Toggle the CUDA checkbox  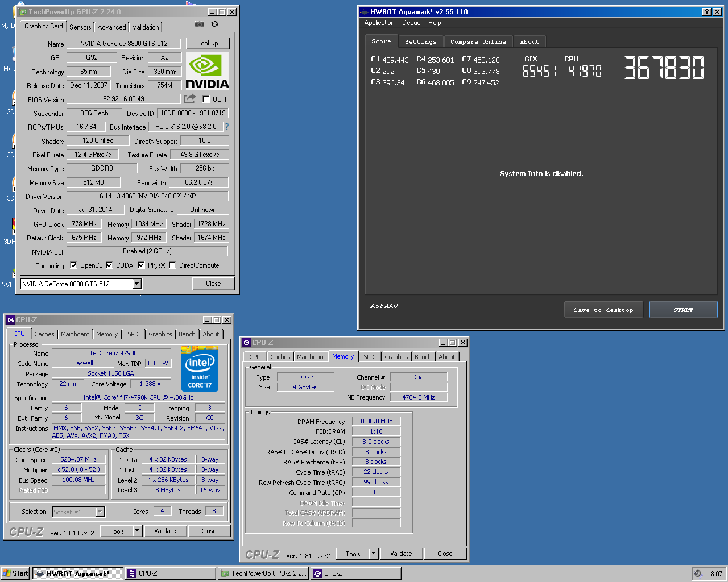click(109, 265)
